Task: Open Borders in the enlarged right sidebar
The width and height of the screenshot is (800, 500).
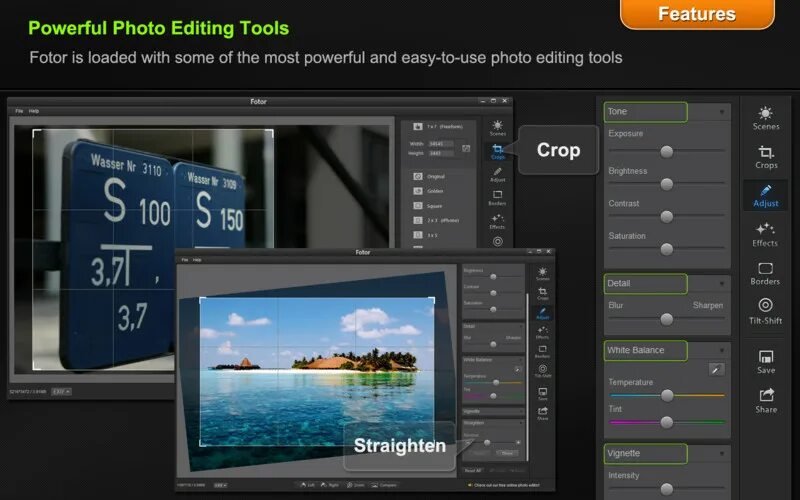Action: (x=765, y=273)
